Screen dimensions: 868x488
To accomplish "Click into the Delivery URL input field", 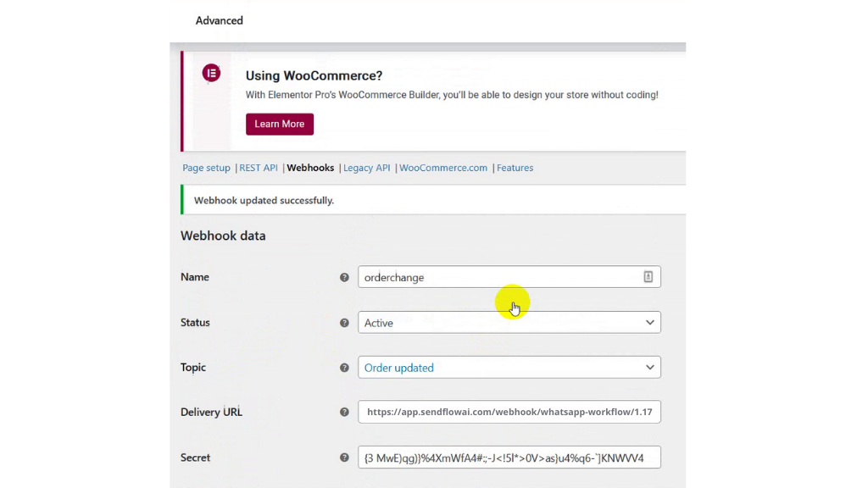I will 509,412.
